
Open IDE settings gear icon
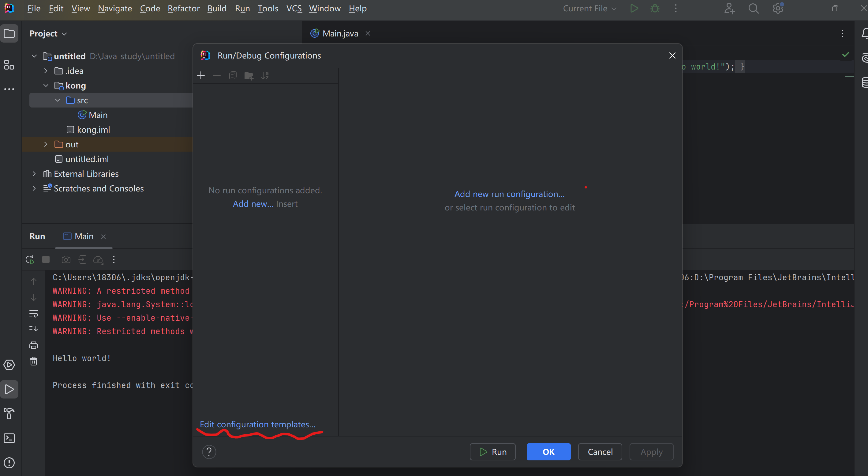[x=778, y=9]
